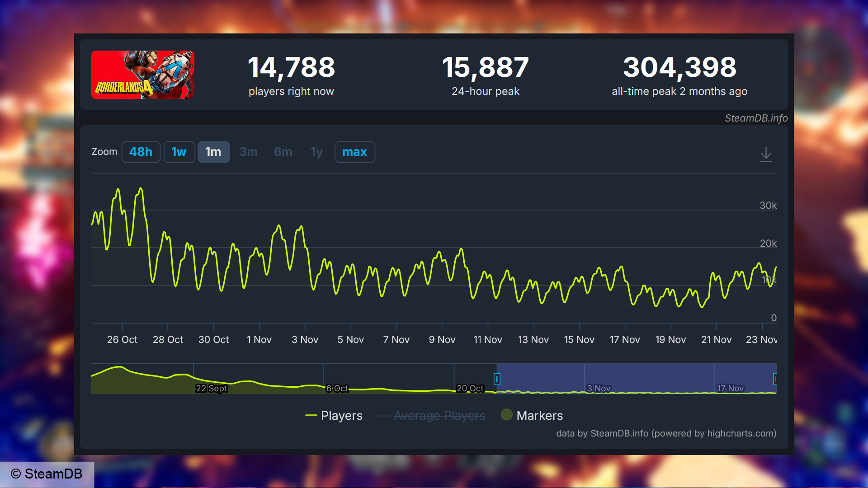Viewport: 868px width, 488px height.
Task: Click the 6 Oct navigator label
Action: [x=337, y=388]
